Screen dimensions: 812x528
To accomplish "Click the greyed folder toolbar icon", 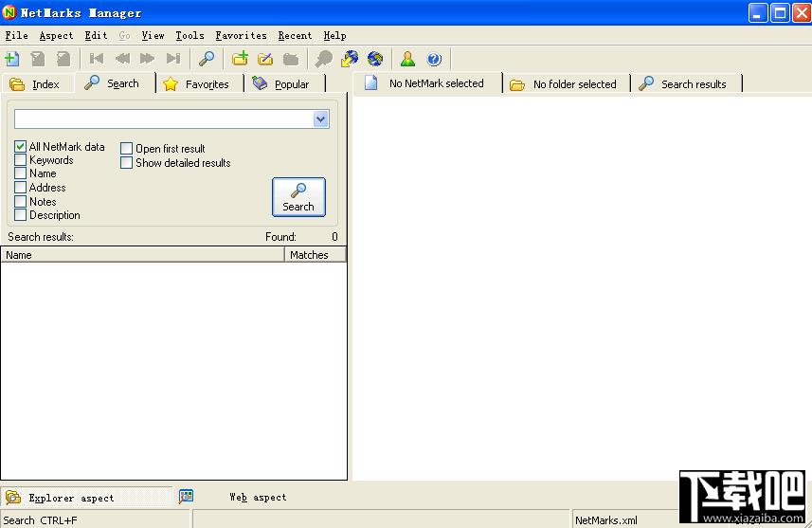I will [291, 59].
